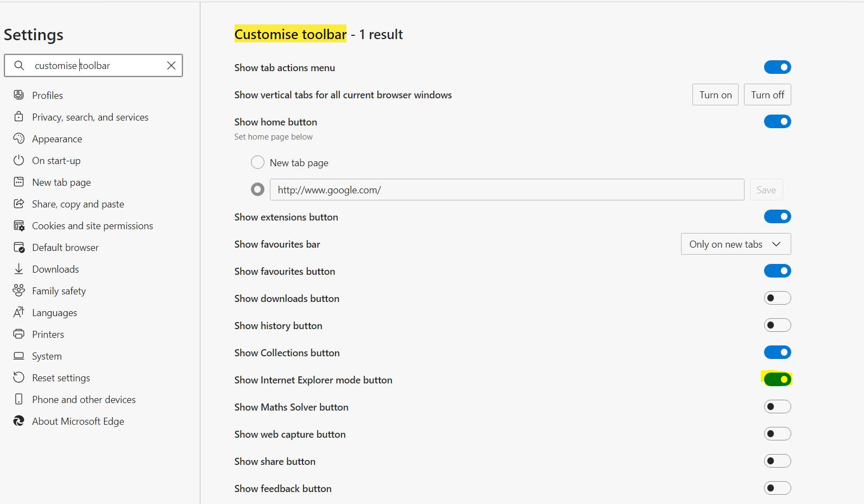Click the Privacy lock icon

(x=19, y=117)
